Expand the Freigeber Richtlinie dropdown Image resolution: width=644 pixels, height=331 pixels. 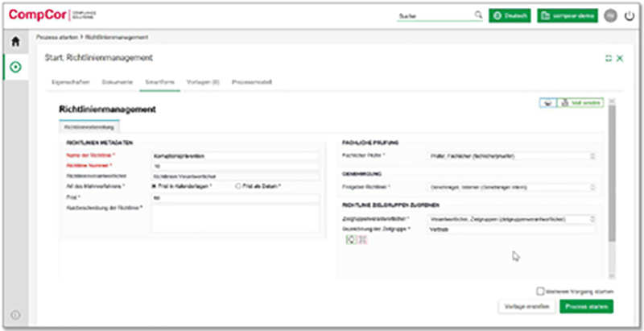[513, 186]
